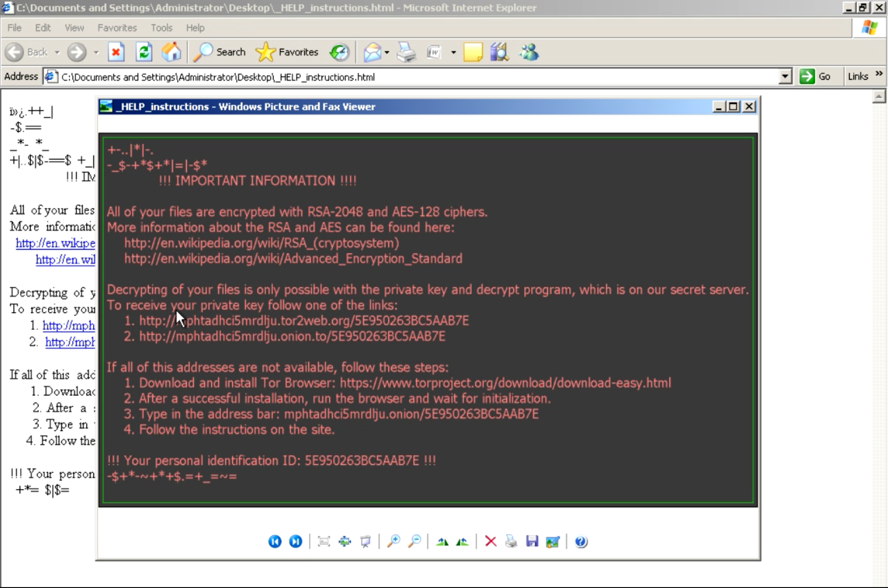Start slide show in Picture Viewer
The height and width of the screenshot is (588, 888).
click(365, 541)
